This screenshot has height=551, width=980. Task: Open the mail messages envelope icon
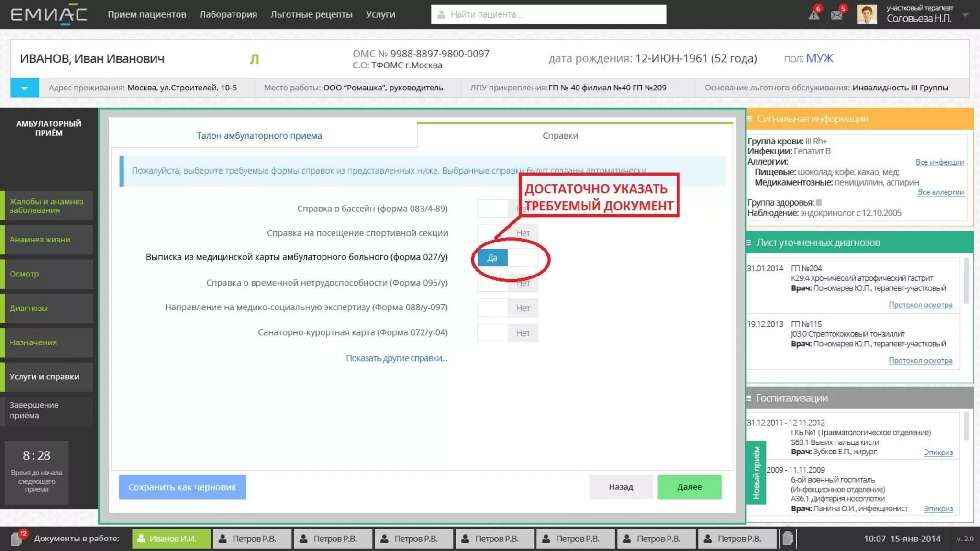pos(836,15)
